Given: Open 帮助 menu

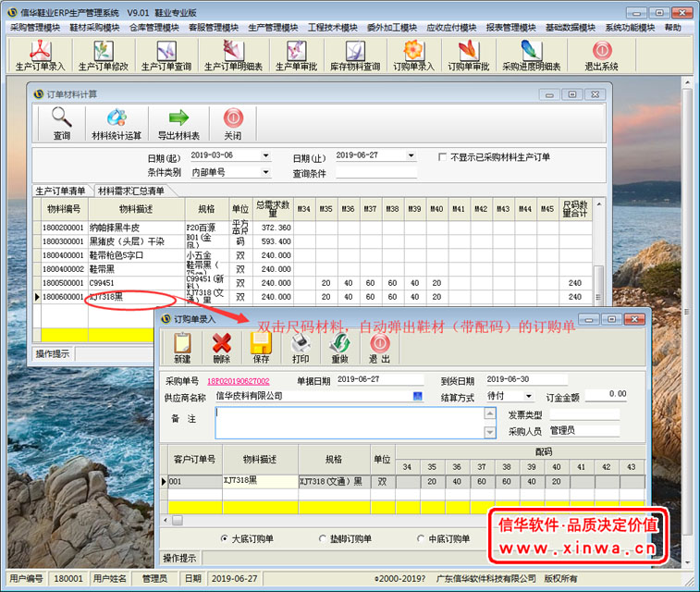Looking at the screenshot, I should (673, 28).
